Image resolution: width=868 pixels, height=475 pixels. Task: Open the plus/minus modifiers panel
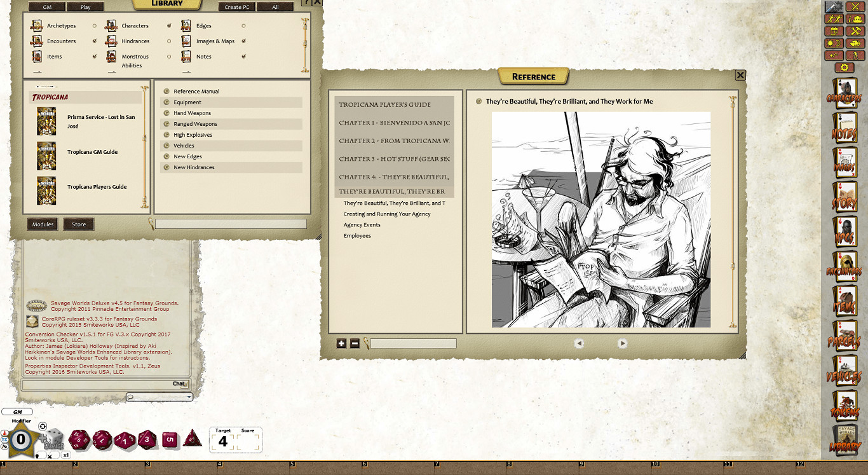[x=834, y=55]
